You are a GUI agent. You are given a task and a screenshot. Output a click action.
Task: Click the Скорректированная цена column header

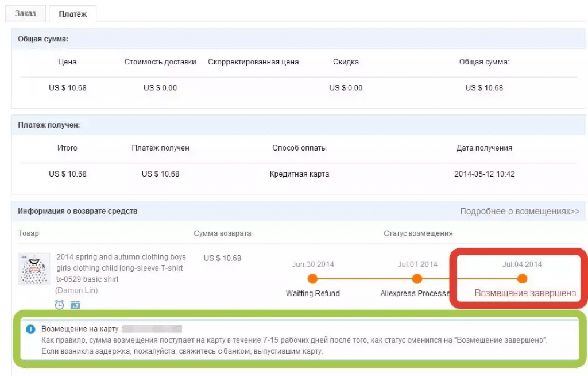pos(253,62)
